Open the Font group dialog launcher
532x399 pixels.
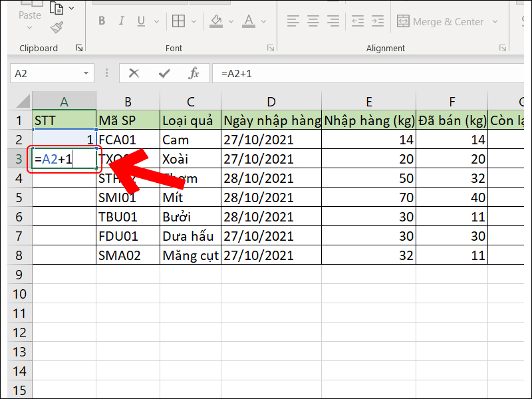[270, 48]
